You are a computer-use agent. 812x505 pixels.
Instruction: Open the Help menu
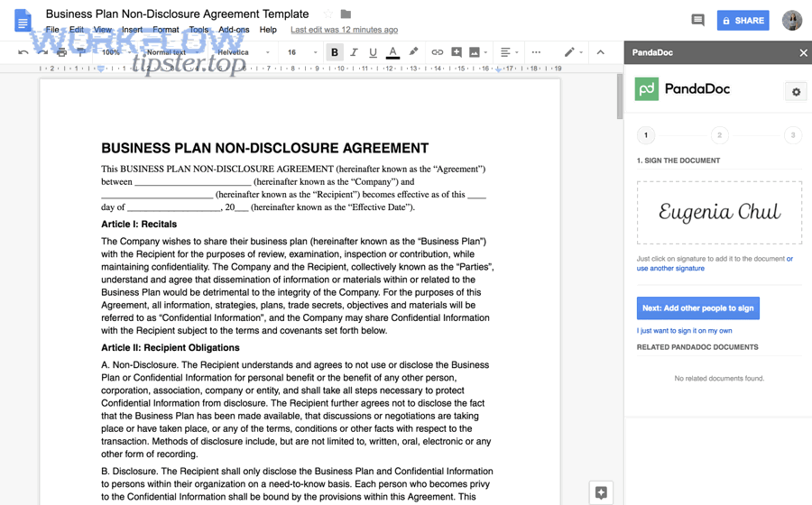pyautogui.click(x=268, y=30)
